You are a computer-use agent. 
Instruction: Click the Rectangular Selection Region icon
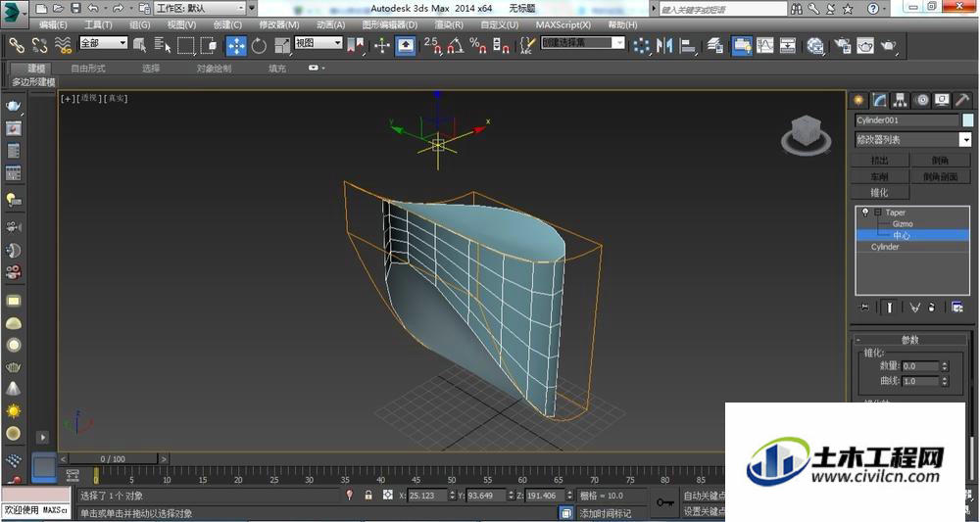tap(185, 45)
